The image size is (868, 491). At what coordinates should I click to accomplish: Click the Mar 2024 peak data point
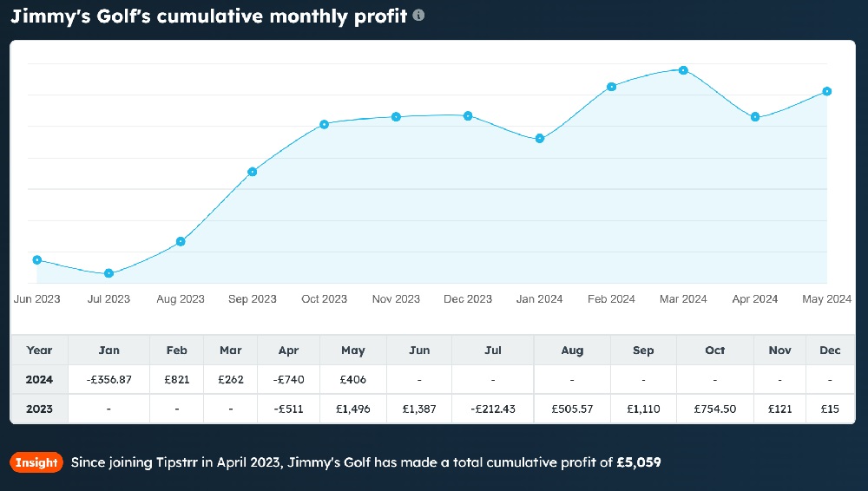click(684, 69)
